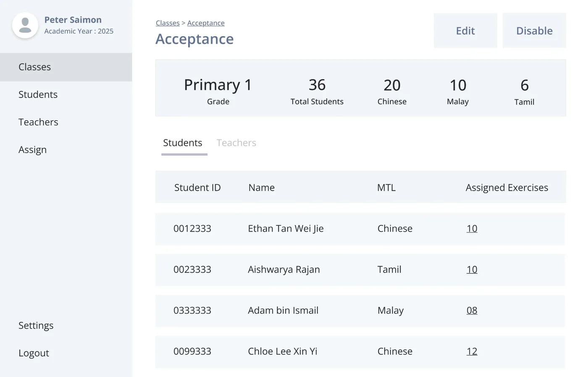Follow the Classes breadcrumb link

click(x=168, y=23)
